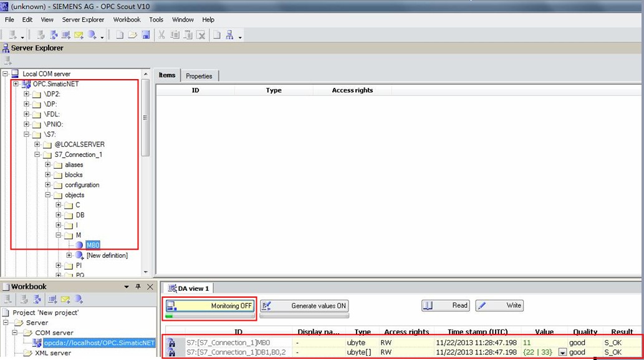Click the Save floppy disk icon
Image resolution: width=644 pixels, height=360 pixels.
[146, 35]
